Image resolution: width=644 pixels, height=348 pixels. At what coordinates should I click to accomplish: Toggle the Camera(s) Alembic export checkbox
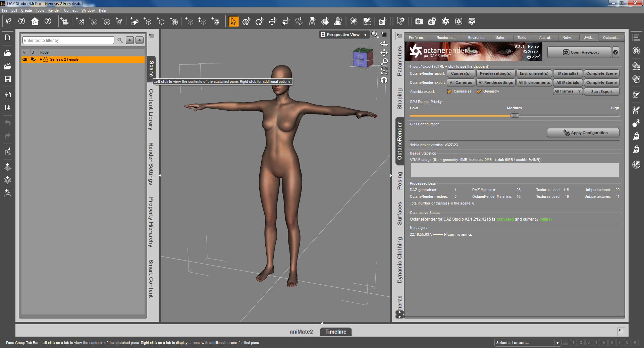point(449,92)
